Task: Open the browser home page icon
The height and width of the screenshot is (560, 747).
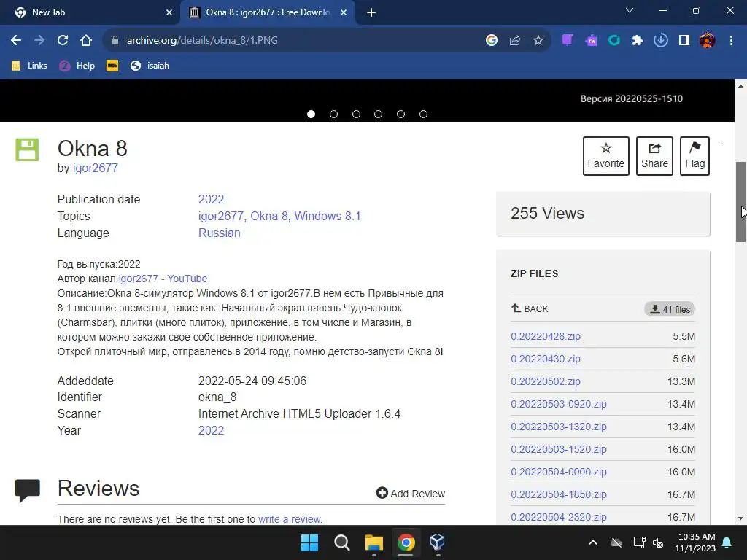Action: point(86,41)
